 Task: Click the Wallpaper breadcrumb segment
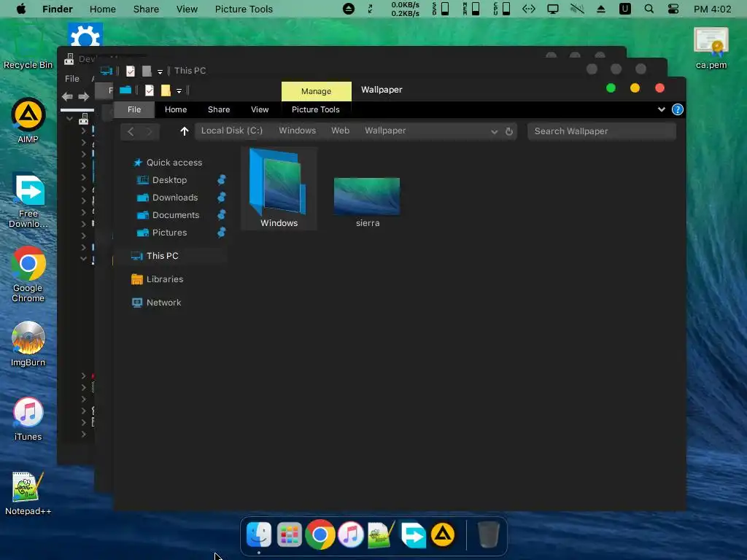pos(385,131)
